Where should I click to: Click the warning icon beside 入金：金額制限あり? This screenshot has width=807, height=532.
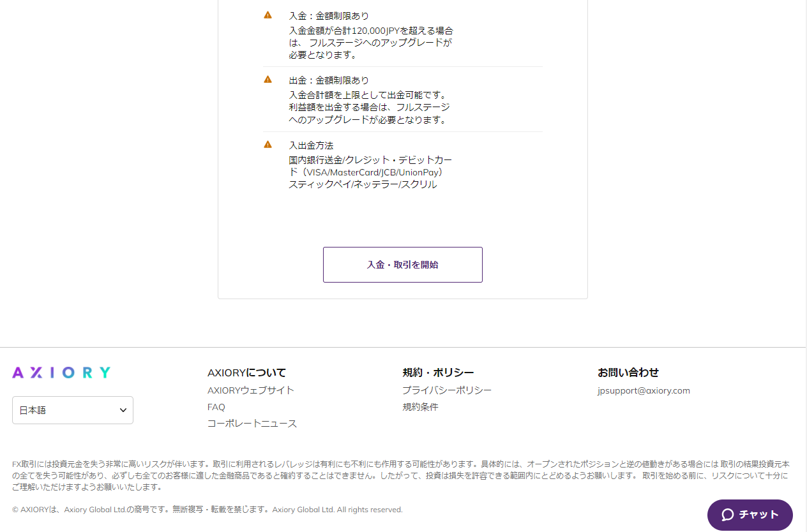tap(268, 15)
